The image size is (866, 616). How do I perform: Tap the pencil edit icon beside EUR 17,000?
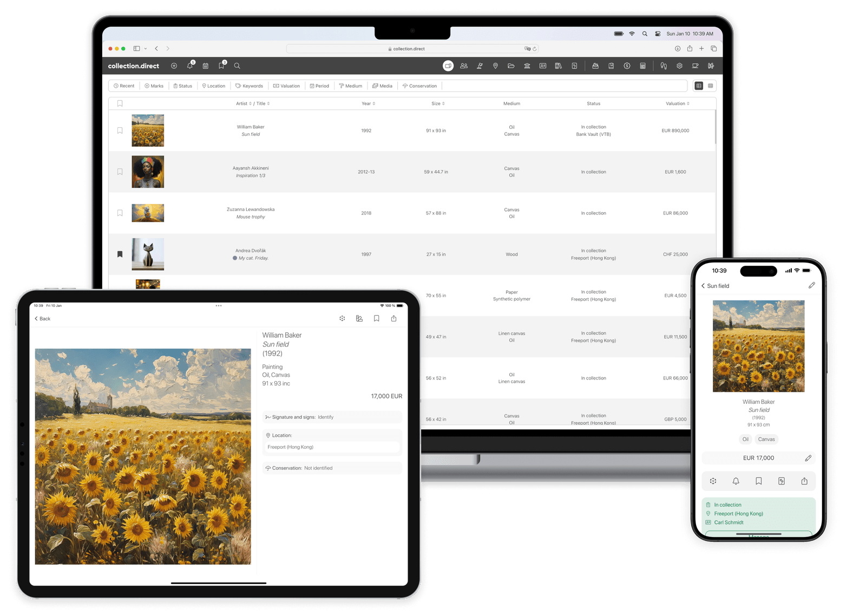coord(808,458)
